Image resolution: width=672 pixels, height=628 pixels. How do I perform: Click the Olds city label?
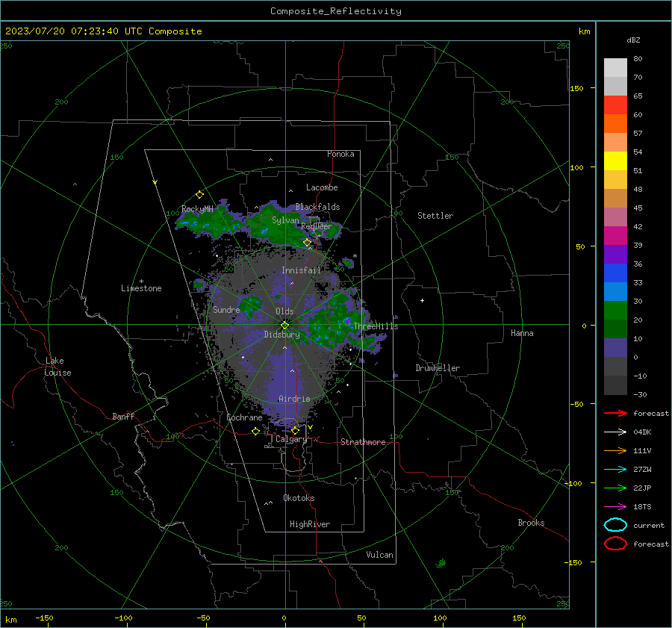pyautogui.click(x=284, y=311)
